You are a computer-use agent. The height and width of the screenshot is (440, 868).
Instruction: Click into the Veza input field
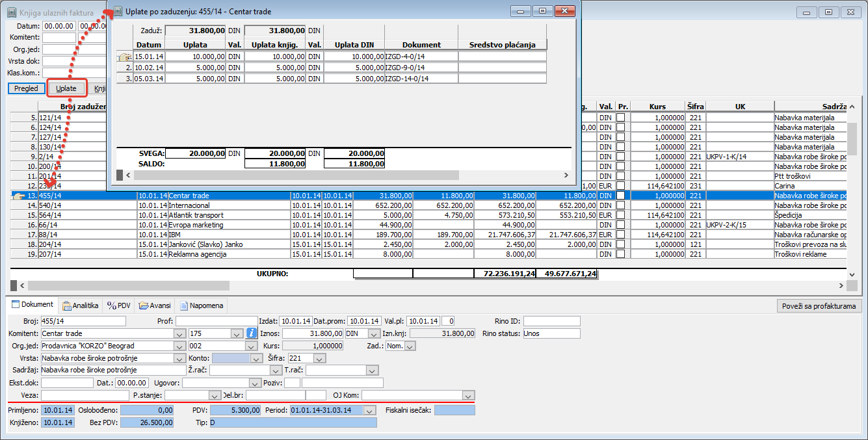coord(85,395)
